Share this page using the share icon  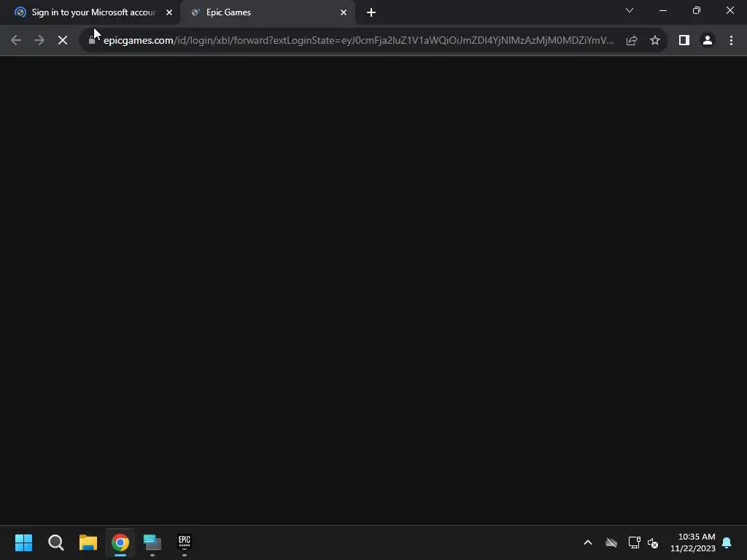[632, 41]
